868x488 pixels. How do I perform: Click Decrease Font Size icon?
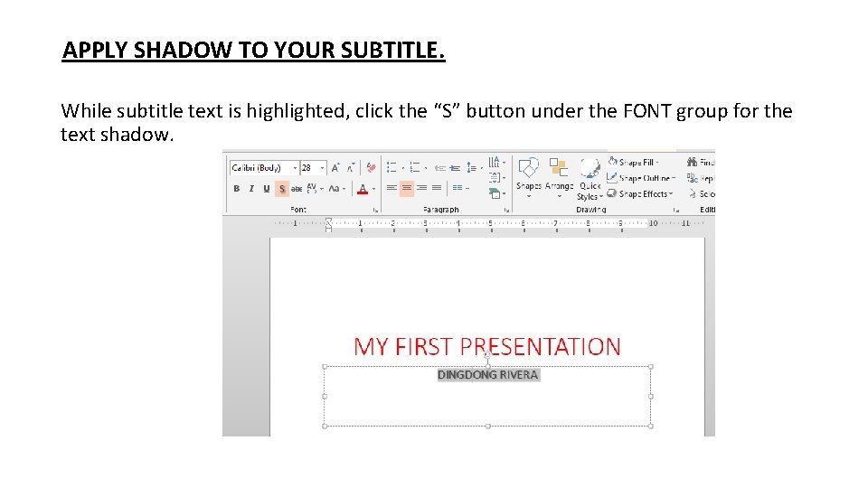[351, 168]
